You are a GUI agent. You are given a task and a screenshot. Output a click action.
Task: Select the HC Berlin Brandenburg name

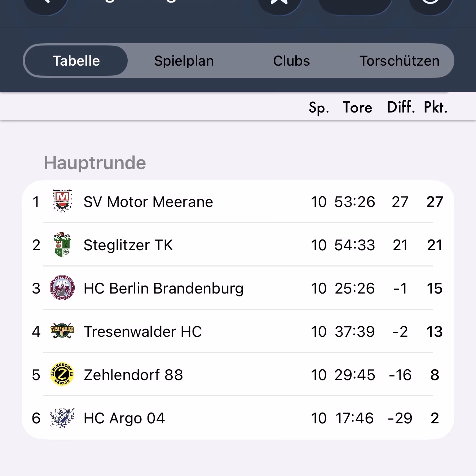click(x=163, y=288)
